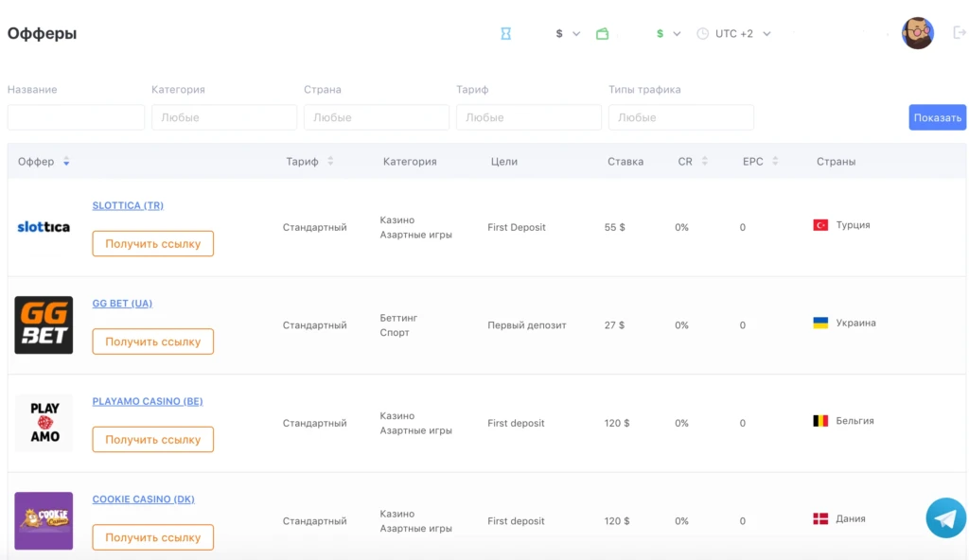Click the Ukraine flag icon
Screen dimensions: 969x560
pos(820,323)
